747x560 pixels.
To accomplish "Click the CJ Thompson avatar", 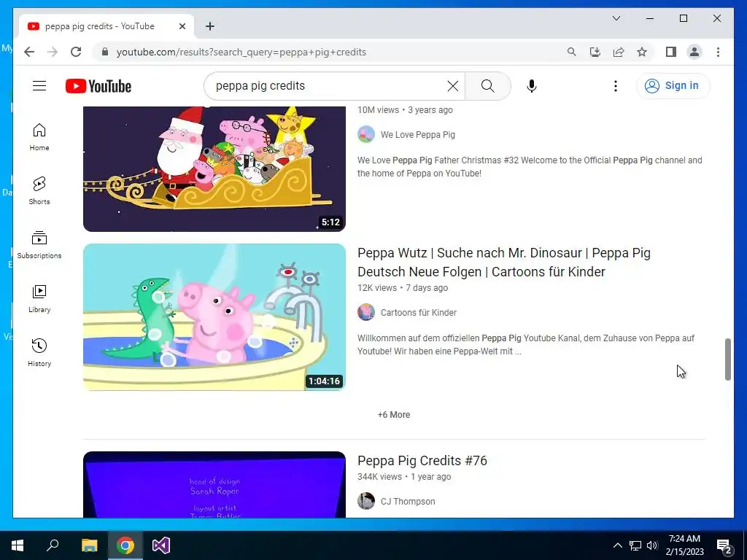I will pos(366,501).
